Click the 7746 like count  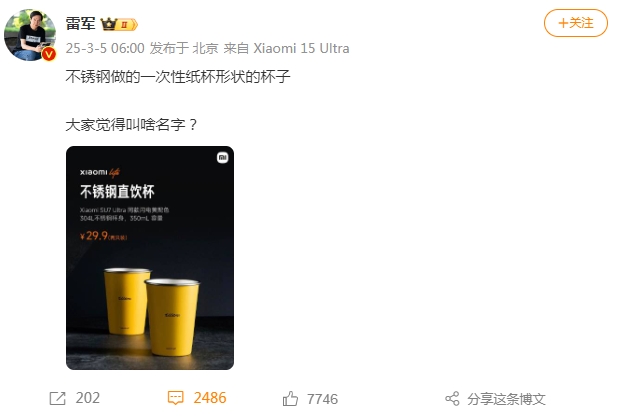[x=322, y=399]
